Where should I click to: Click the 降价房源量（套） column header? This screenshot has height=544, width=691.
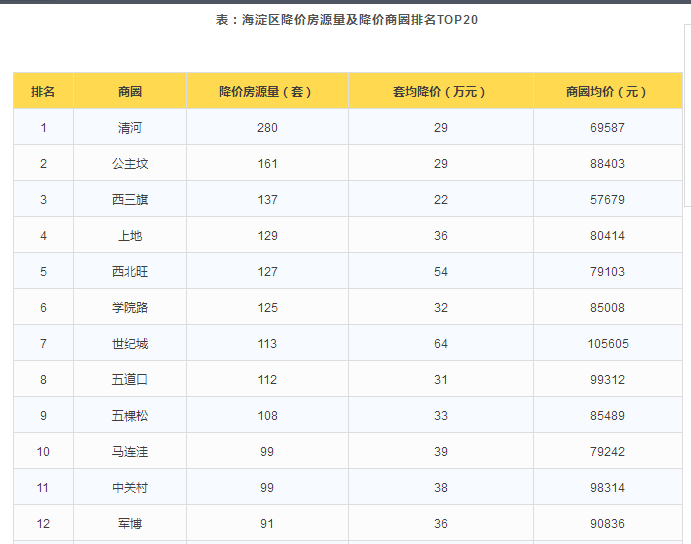coord(267,91)
